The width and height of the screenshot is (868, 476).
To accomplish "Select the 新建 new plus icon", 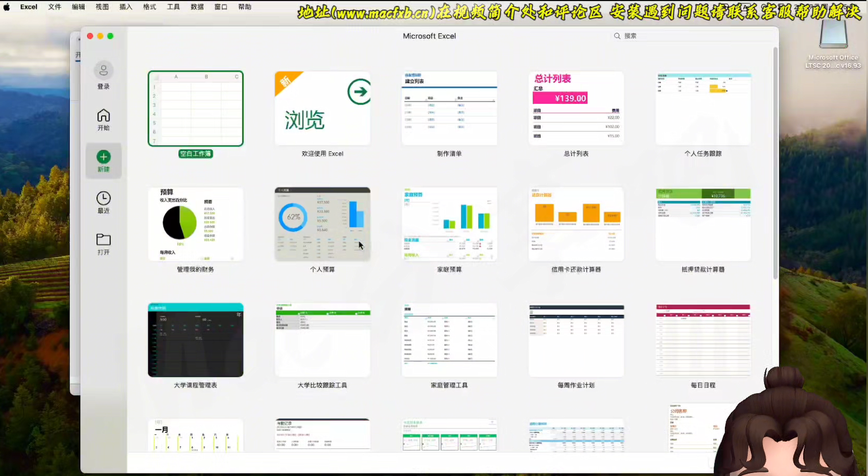I will pos(103,157).
